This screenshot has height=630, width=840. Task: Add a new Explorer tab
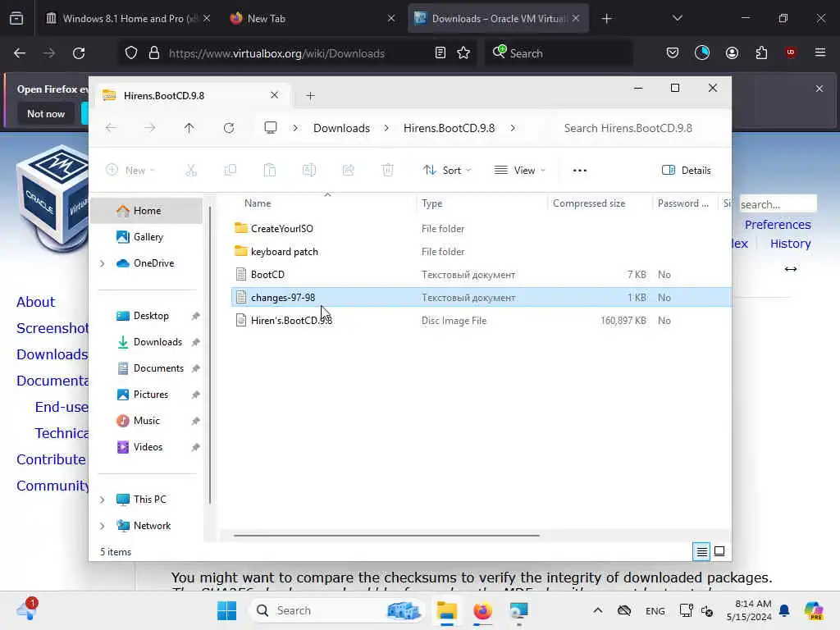[x=310, y=95]
